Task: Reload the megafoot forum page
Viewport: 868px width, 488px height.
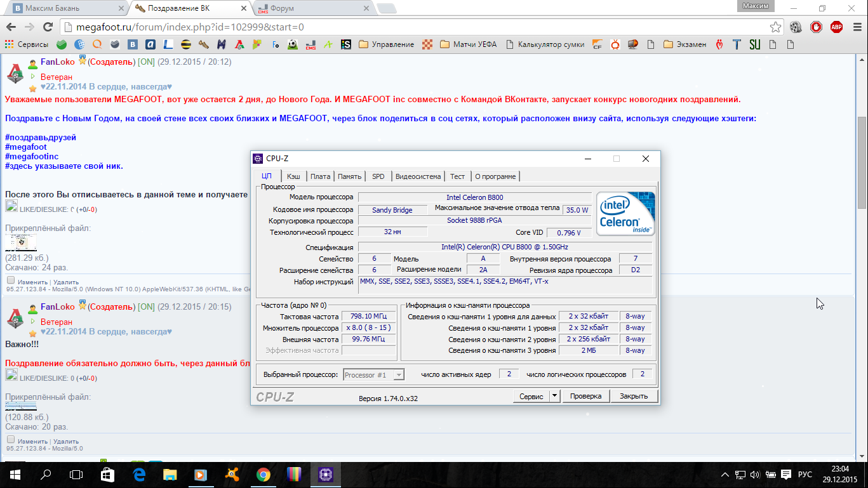Action: click(x=48, y=27)
